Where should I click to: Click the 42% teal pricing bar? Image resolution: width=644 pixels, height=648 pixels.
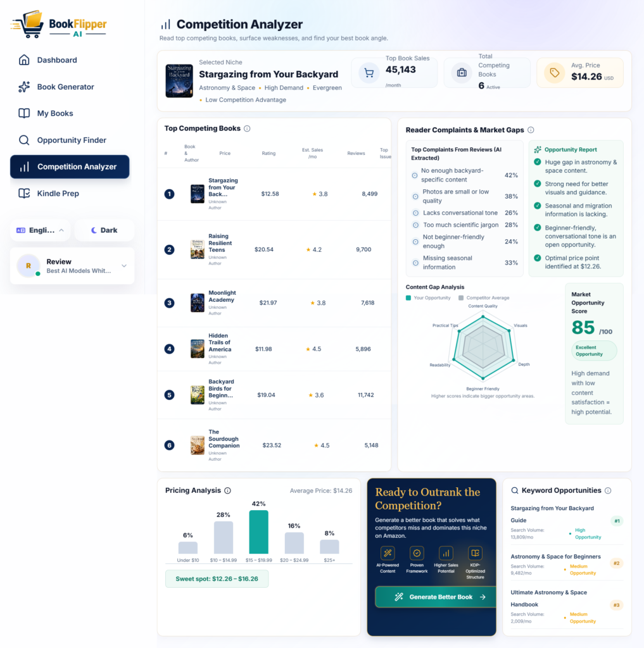(x=258, y=532)
